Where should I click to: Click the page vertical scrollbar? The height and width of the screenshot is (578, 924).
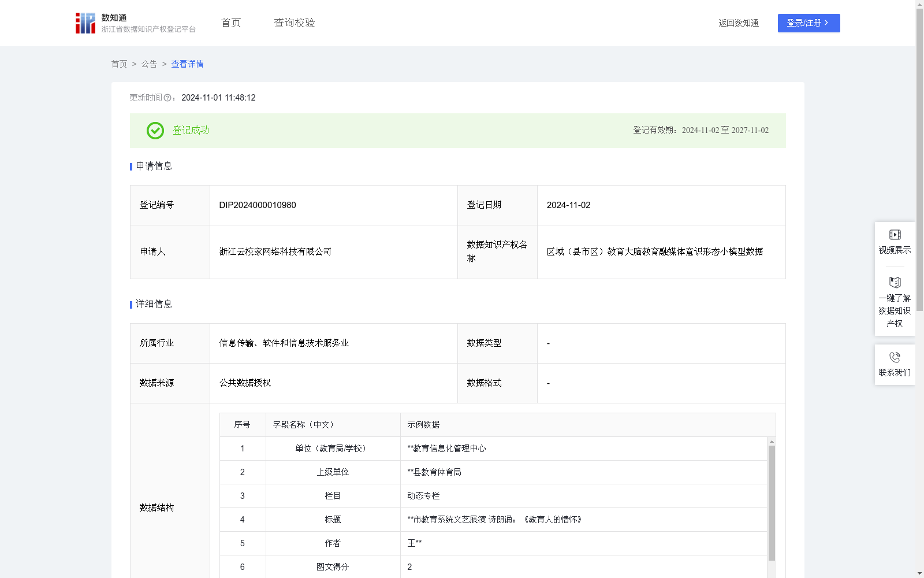[919, 160]
